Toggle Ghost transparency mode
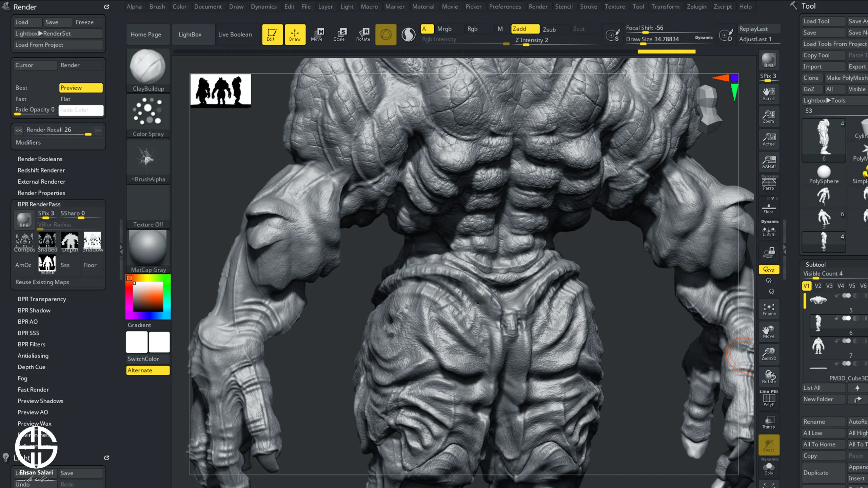This screenshot has height=488, width=868. 769,445
